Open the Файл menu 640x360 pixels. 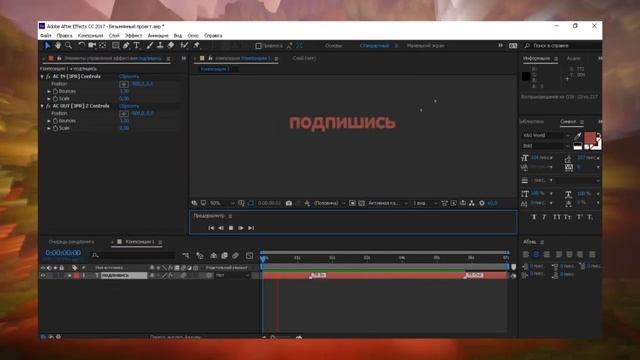[x=46, y=36]
